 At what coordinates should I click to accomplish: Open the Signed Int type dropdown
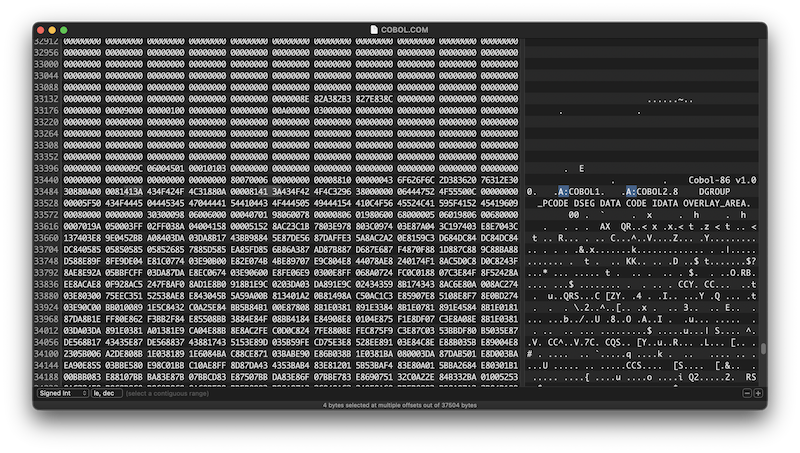click(x=61, y=393)
